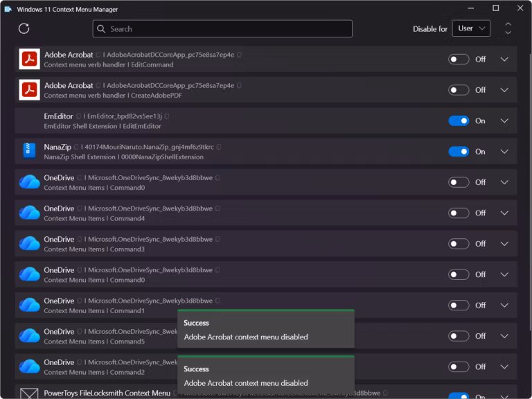
Task: Switch on OneDrive Command5
Action: (x=459, y=336)
